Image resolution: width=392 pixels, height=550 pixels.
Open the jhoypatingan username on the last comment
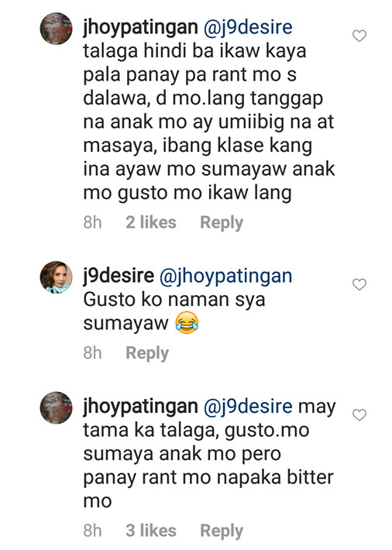[140, 407]
